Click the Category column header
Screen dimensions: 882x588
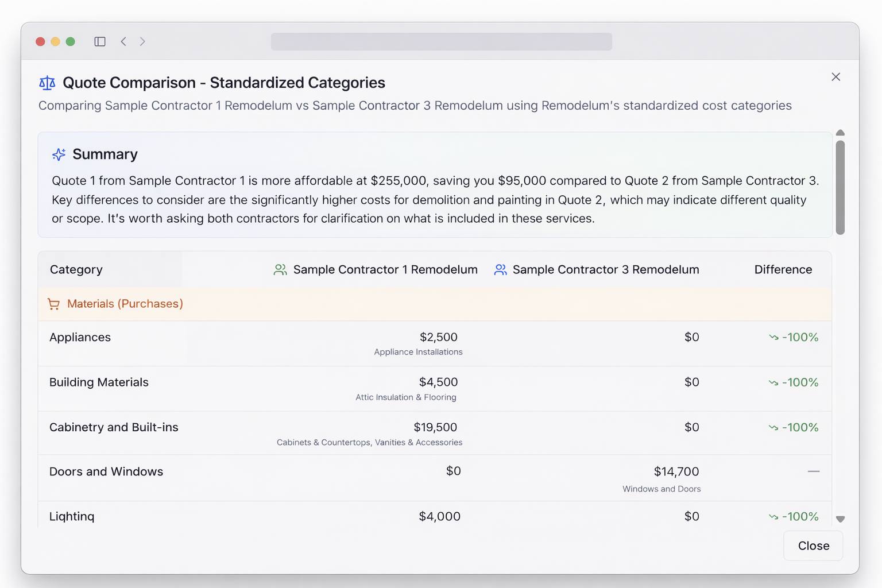point(76,270)
